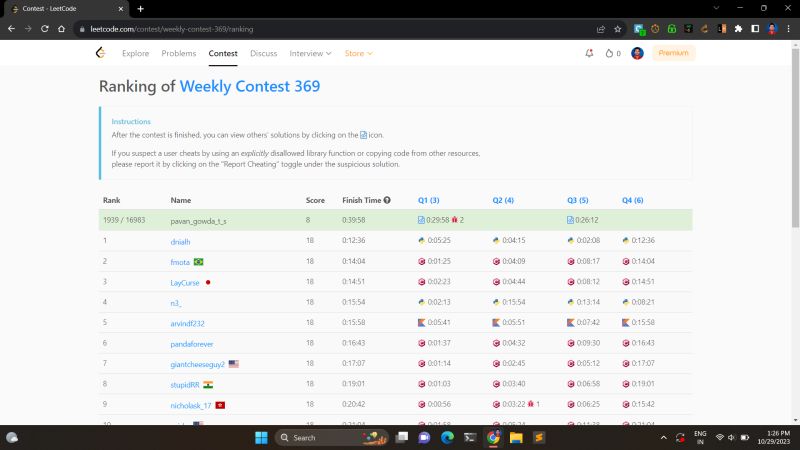Screen dimensions: 800x450
Task: Open dnialh's profile link
Action: click(x=180, y=242)
